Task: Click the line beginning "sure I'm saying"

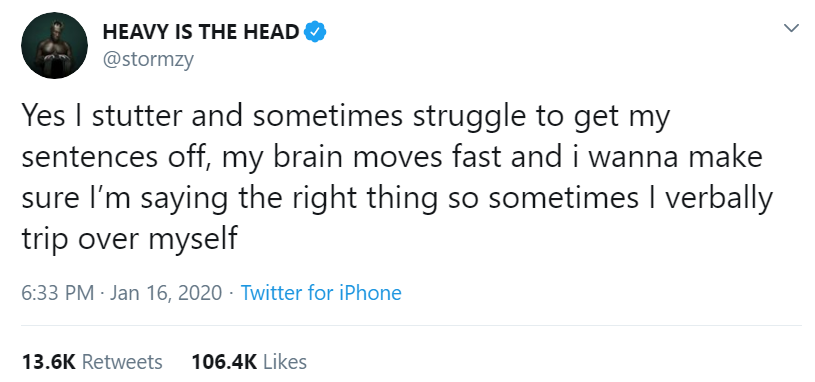Action: [x=397, y=199]
